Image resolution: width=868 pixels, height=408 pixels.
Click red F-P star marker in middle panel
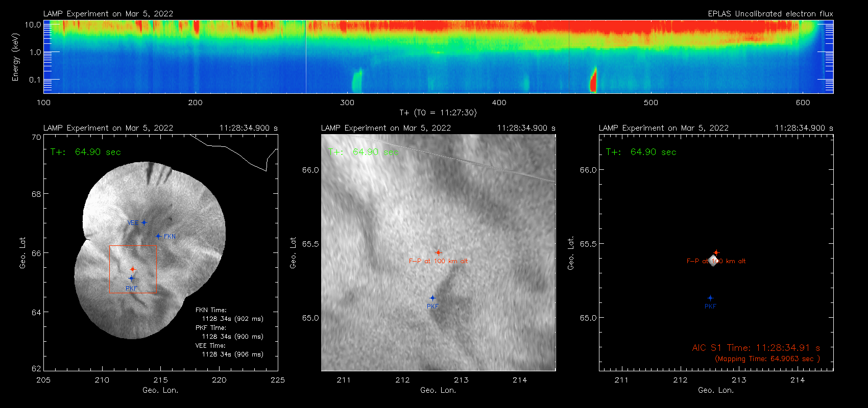(x=438, y=252)
